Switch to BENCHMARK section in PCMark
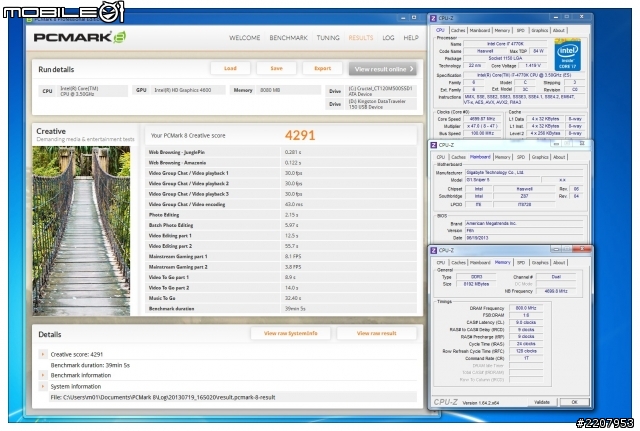 point(288,38)
